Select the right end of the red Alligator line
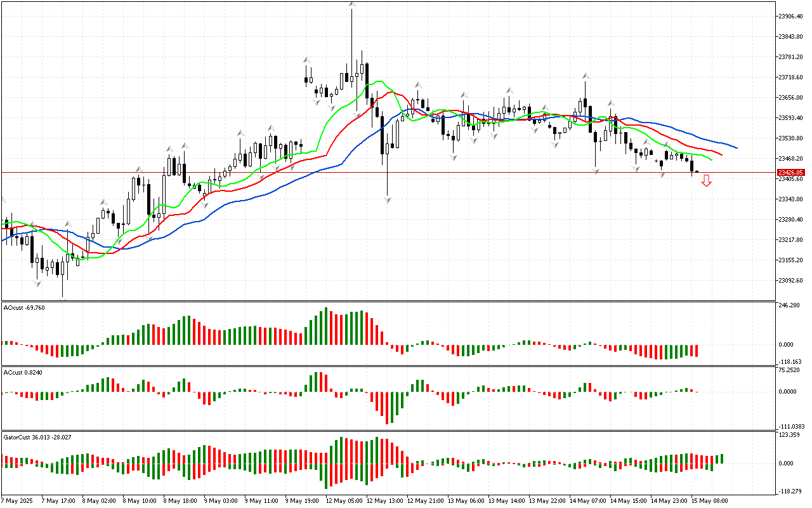Viewport: 812px width, 508px height. point(721,154)
